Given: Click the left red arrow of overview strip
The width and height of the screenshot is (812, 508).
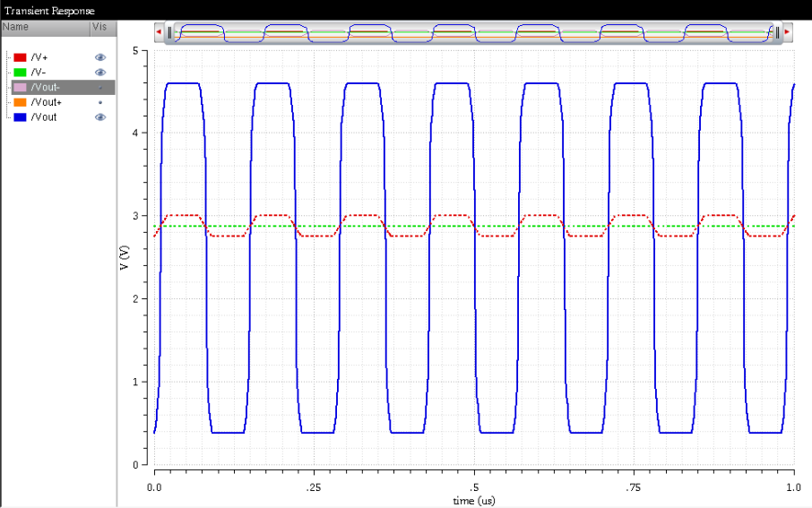Looking at the screenshot, I should click(159, 32).
